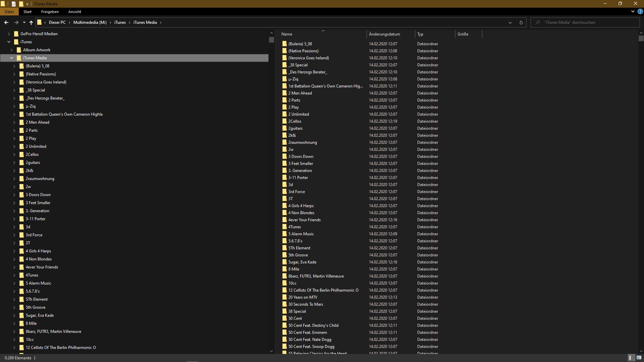
Task: Open the Ansicht ribbon tab
Action: [74, 12]
